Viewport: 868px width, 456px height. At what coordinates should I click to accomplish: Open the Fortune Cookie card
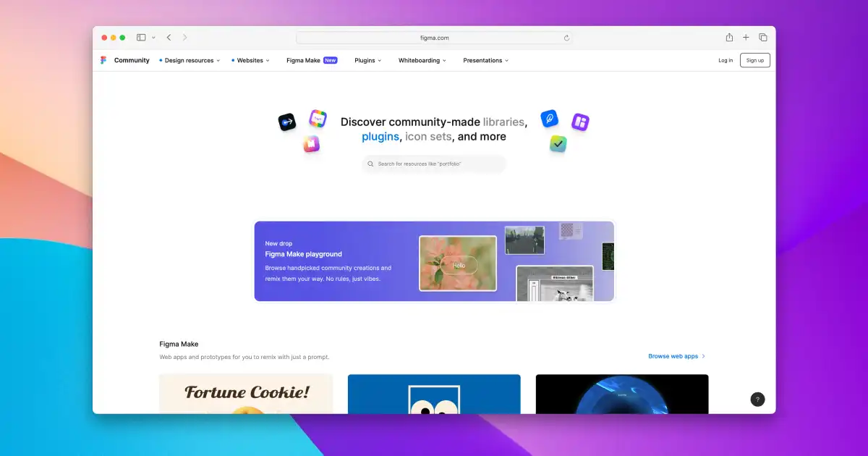(246, 394)
